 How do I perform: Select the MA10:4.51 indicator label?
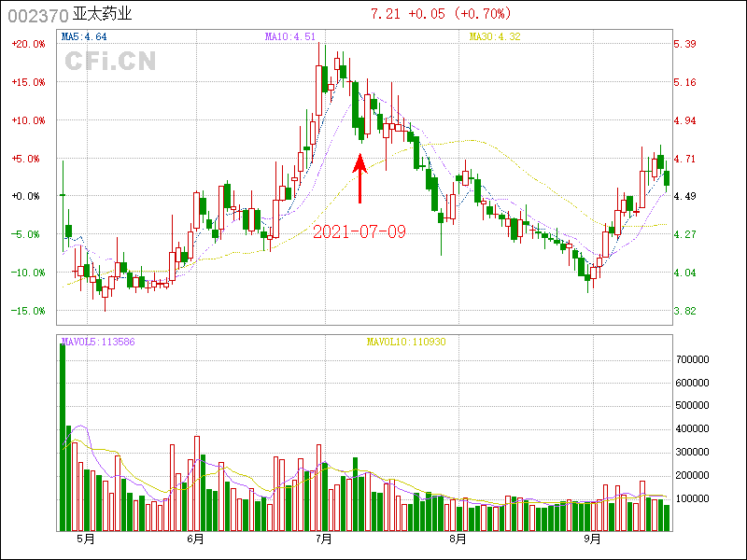290,36
